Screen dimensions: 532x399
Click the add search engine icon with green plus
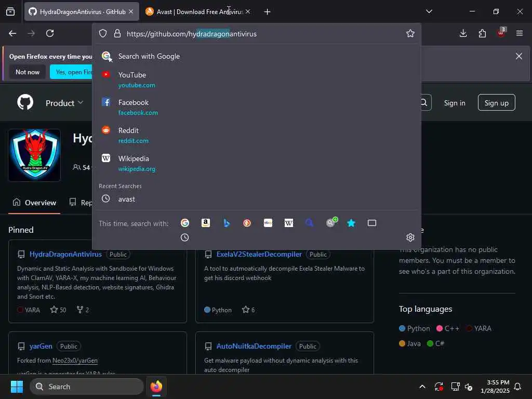click(331, 222)
